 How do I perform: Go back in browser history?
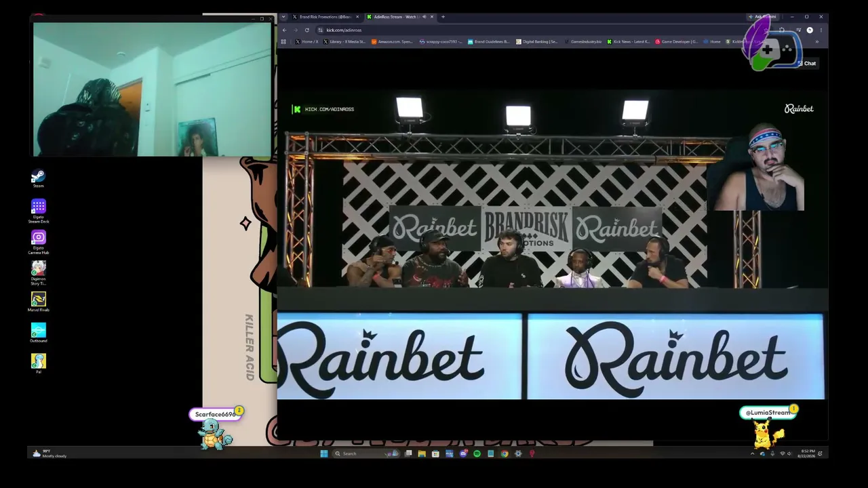[284, 30]
